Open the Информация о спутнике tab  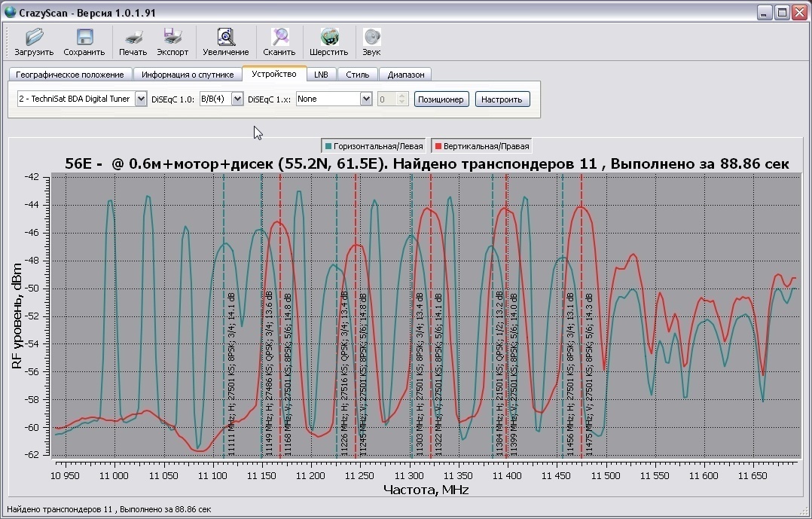[187, 75]
